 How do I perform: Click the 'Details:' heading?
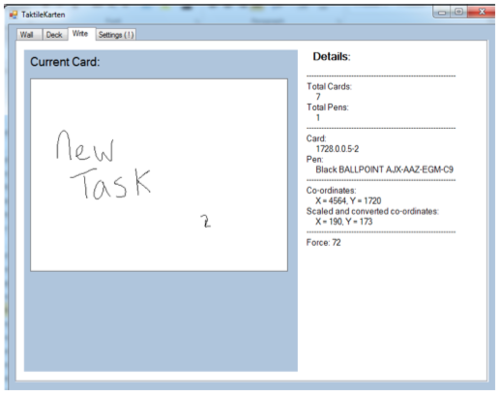coord(331,57)
